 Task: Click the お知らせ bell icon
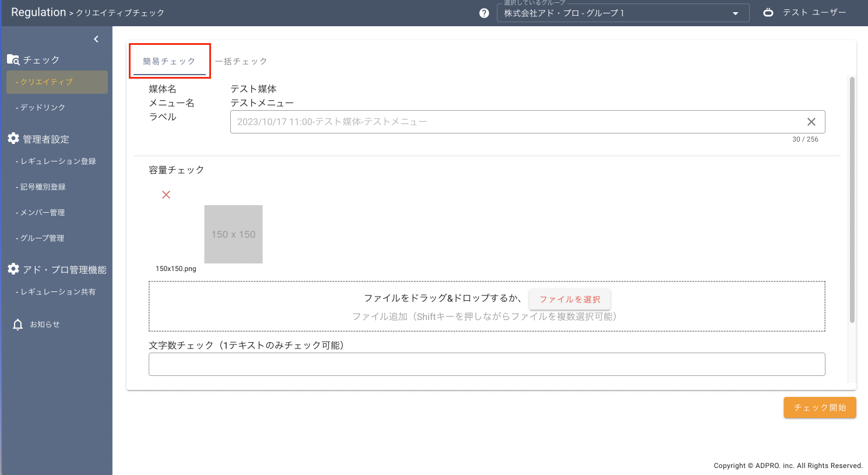18,325
